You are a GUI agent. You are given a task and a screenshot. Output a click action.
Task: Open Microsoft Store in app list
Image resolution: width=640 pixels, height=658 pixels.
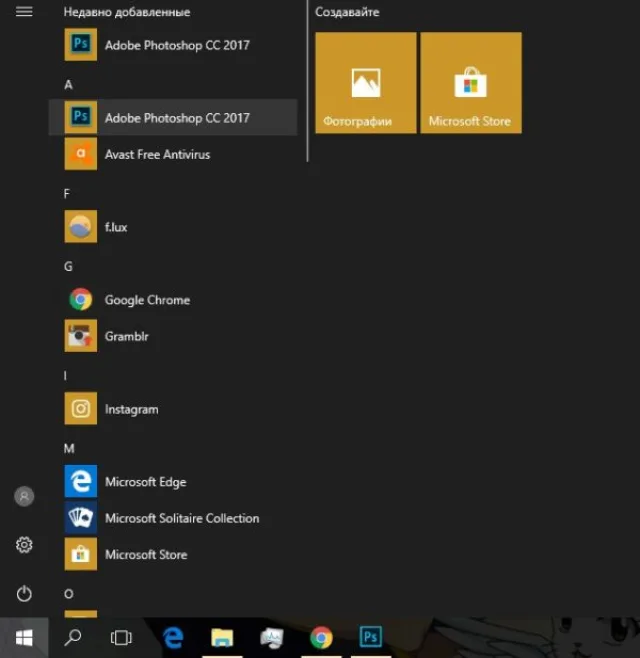(173, 554)
